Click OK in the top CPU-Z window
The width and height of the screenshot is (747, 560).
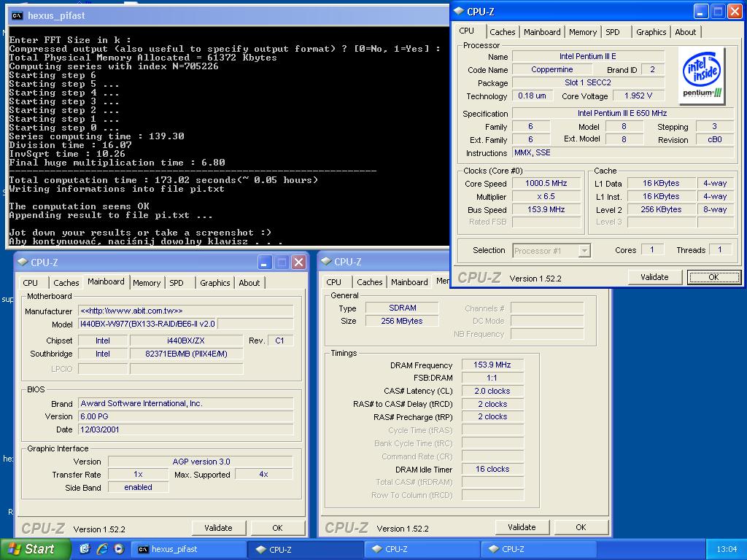click(713, 277)
